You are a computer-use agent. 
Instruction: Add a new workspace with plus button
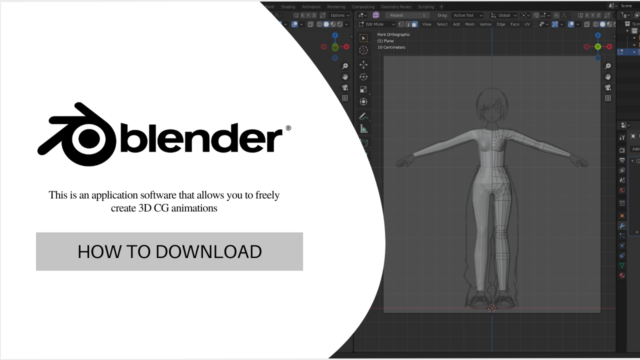441,7
